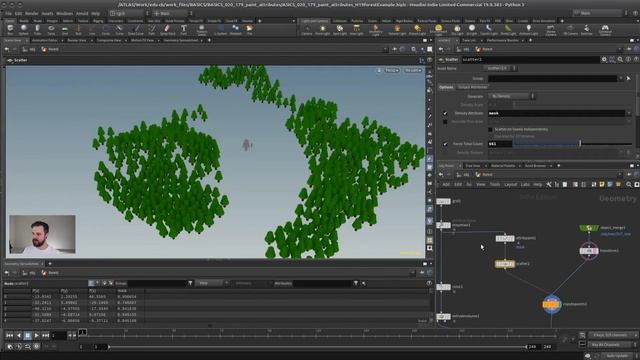The height and width of the screenshot is (360, 640).
Task: Click network editor find node icon
Action: (629, 184)
